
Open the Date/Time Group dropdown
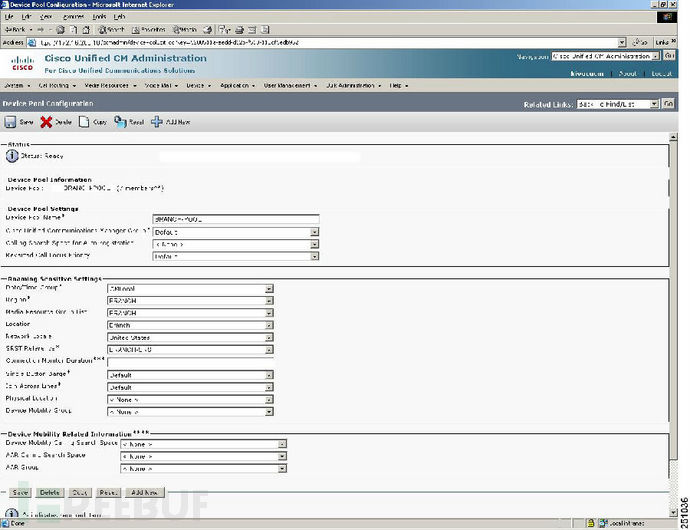coord(190,289)
